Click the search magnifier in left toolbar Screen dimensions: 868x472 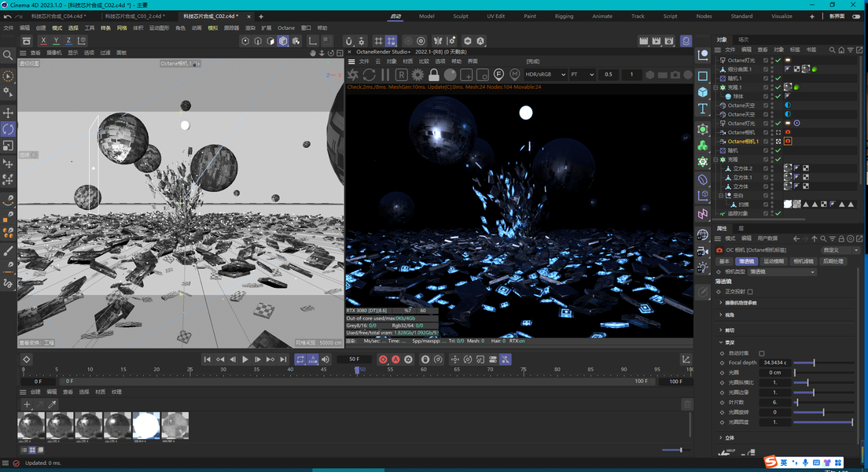[8, 55]
